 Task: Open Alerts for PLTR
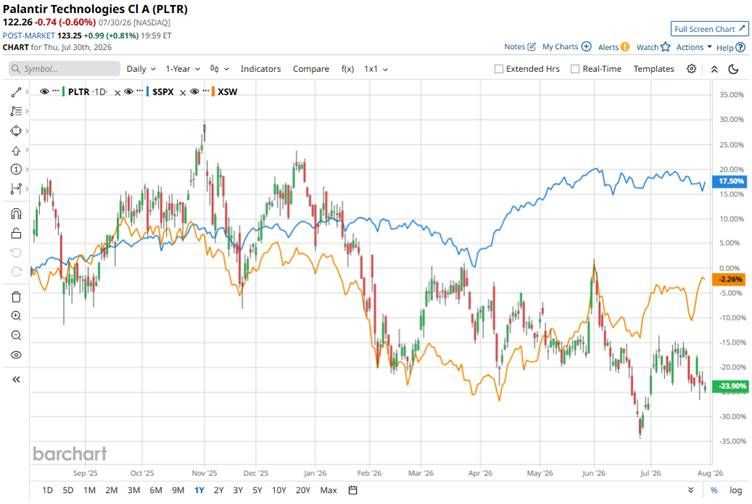613,47
